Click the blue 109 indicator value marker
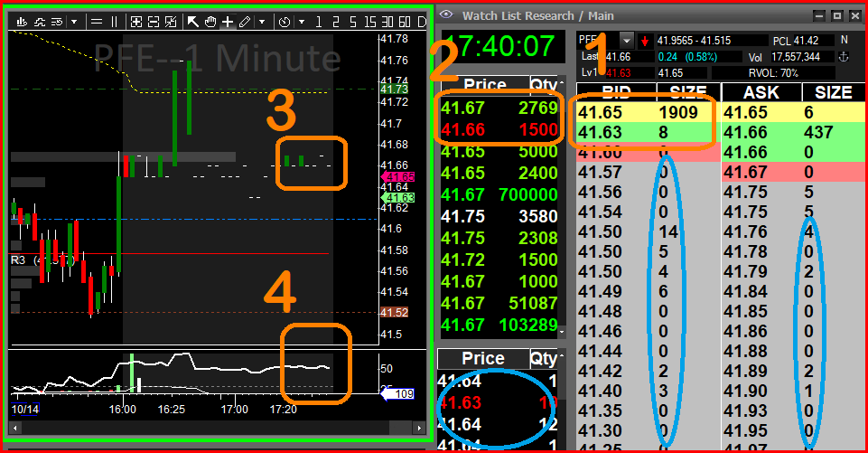The width and height of the screenshot is (868, 453). [398, 393]
